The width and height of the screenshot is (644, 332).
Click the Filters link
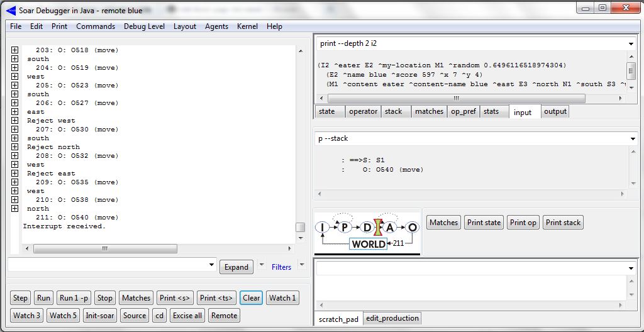[281, 267]
